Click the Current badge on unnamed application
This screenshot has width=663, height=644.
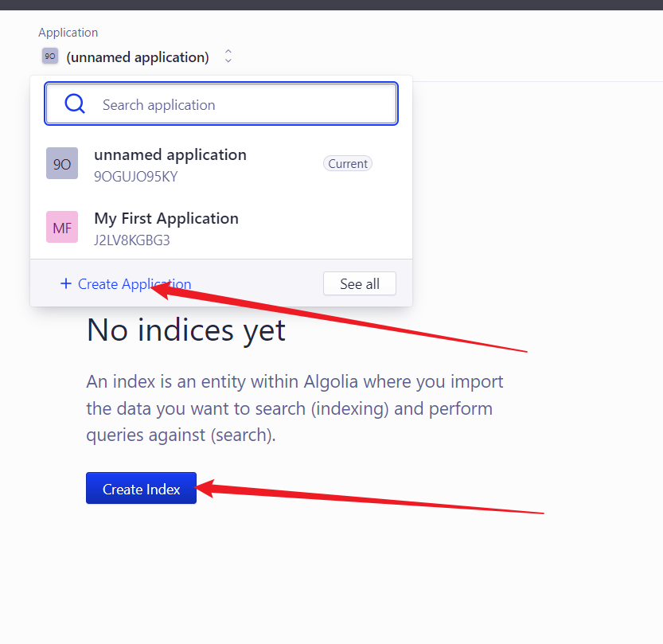tap(348, 163)
